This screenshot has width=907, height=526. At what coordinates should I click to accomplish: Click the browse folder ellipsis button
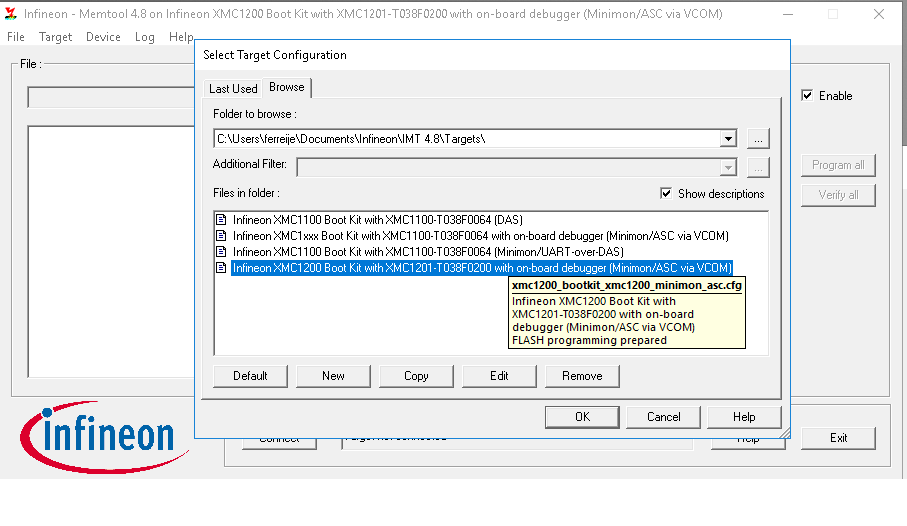pyautogui.click(x=758, y=139)
